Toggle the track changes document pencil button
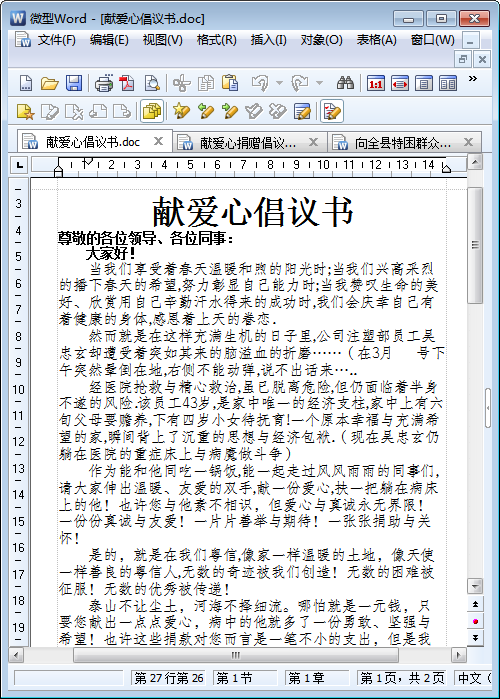 (x=332, y=111)
